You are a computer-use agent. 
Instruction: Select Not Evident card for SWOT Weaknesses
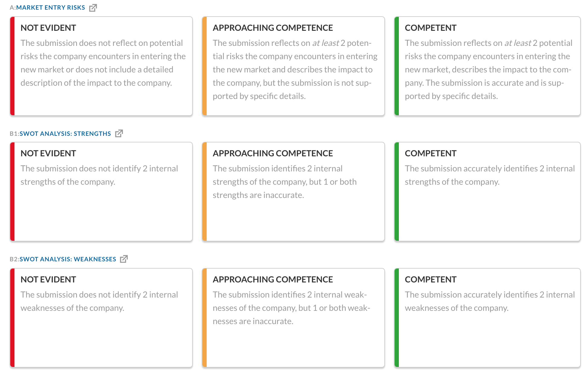point(101,318)
